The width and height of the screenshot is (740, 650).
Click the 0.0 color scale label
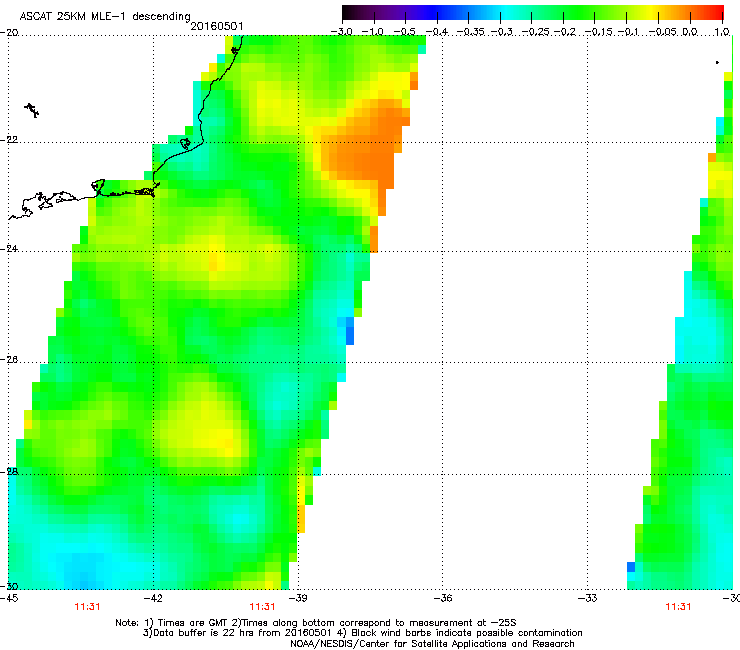tap(690, 32)
